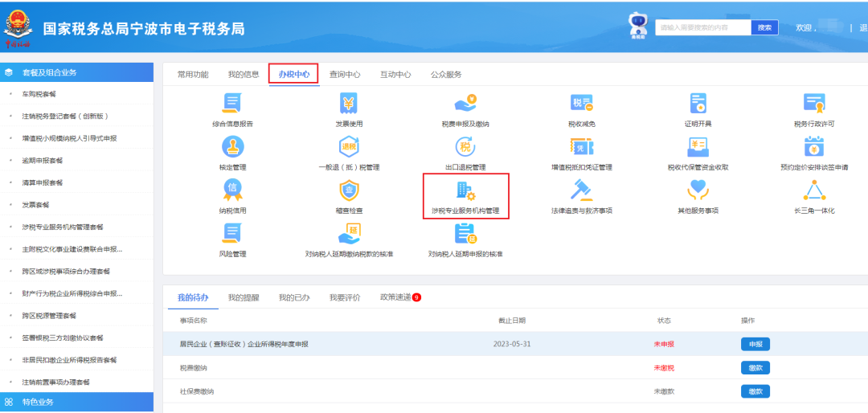Open the 法律追责与救济事项 gavel icon

(581, 190)
